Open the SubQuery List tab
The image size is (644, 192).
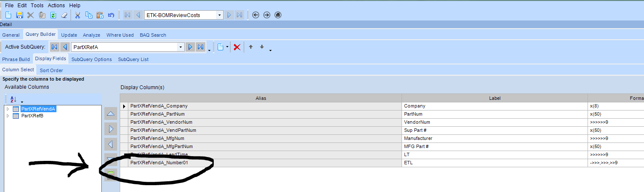tap(133, 59)
